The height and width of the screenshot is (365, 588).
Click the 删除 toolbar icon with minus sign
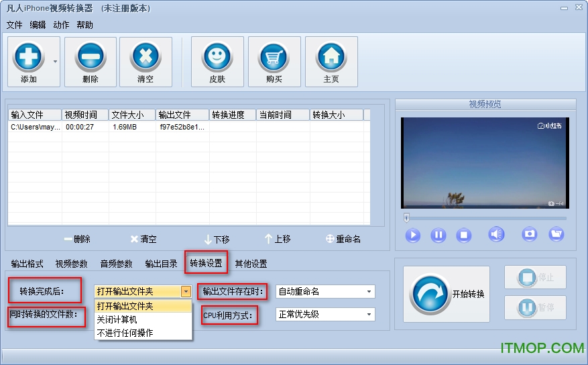[91, 62]
